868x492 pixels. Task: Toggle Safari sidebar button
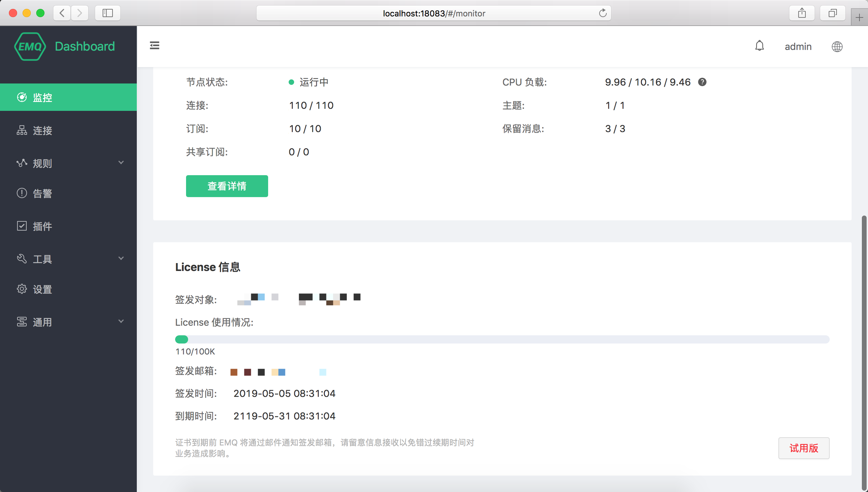pyautogui.click(x=108, y=13)
